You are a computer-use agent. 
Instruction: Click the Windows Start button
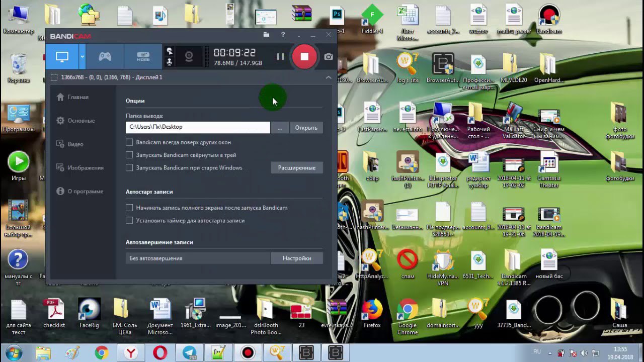[x=14, y=352]
